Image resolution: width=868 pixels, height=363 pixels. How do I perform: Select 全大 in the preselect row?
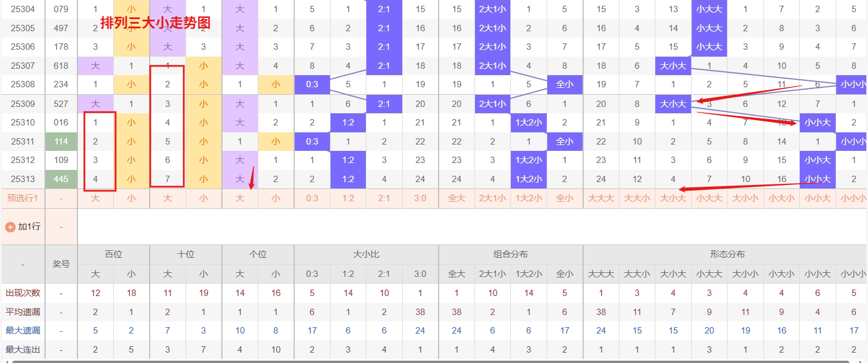[457, 198]
